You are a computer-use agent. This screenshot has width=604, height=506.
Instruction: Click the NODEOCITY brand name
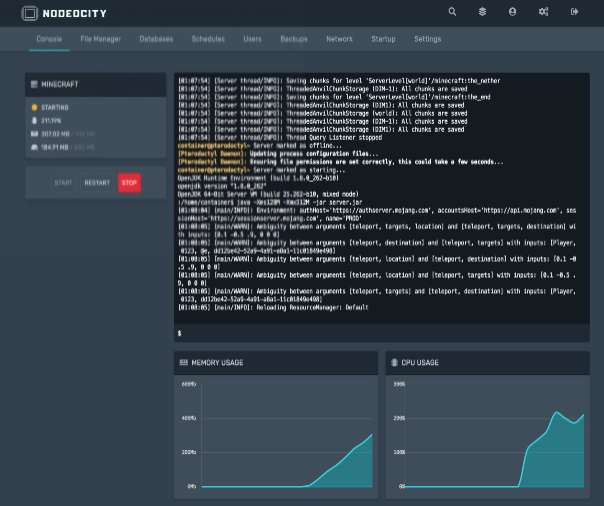tap(75, 13)
